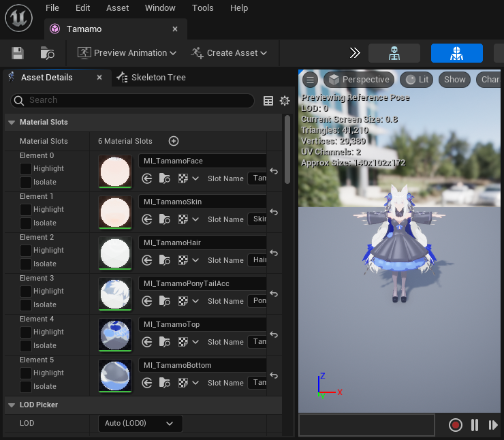Select the Skeletal Mesh editor mode button
Image resolution: width=504 pixels, height=440 pixels.
(457, 53)
